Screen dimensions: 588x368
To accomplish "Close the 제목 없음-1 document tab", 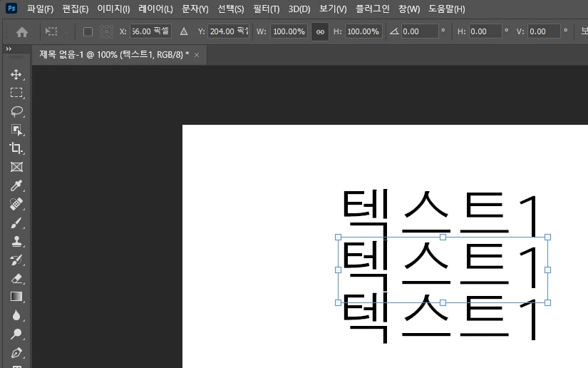I will click(197, 55).
